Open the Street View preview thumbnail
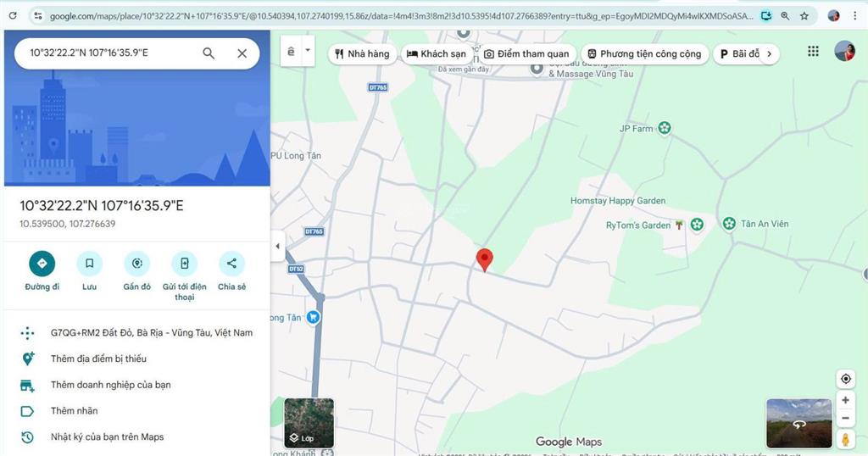Viewport: 868px width, 456px height. tap(798, 423)
